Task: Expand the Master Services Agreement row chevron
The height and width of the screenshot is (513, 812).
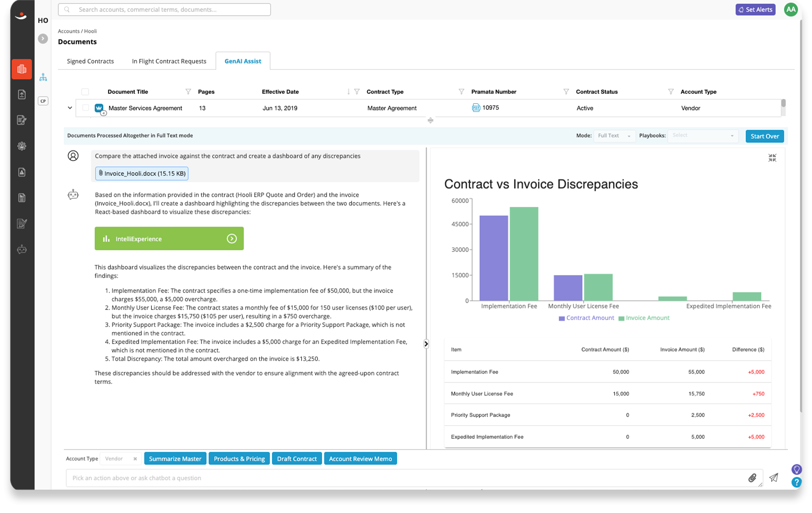Action: click(x=70, y=108)
